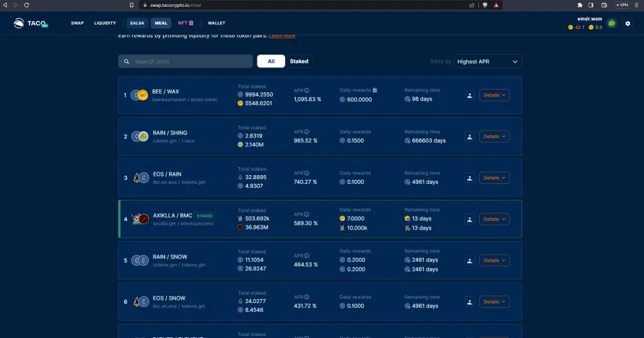Image resolution: width=644 pixels, height=338 pixels.
Task: Click the Brave shields icon
Action: 485,5
